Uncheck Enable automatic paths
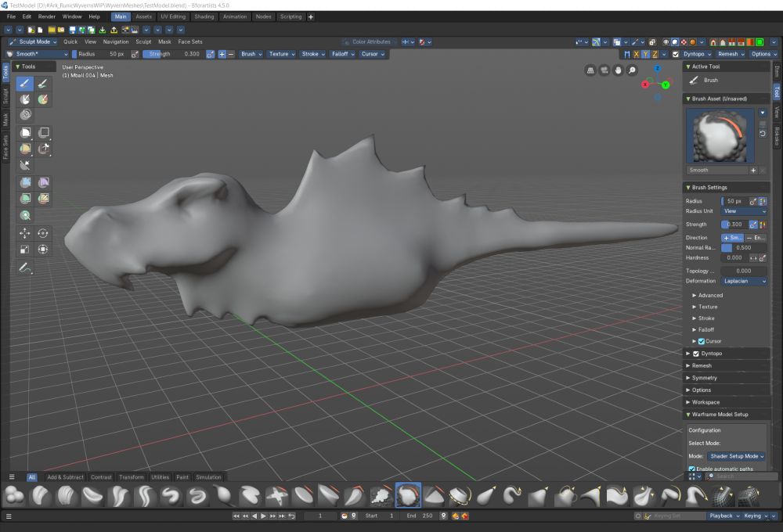The height and width of the screenshot is (532, 783). point(691,469)
